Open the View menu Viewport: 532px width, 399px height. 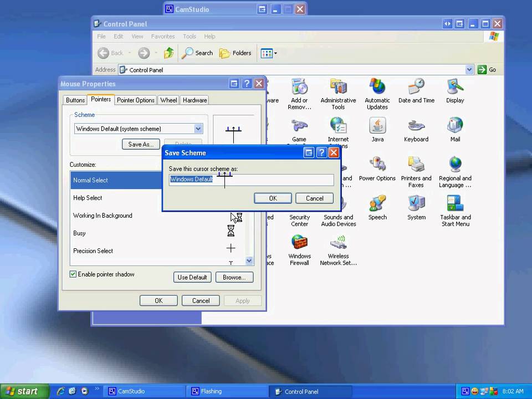pos(137,37)
